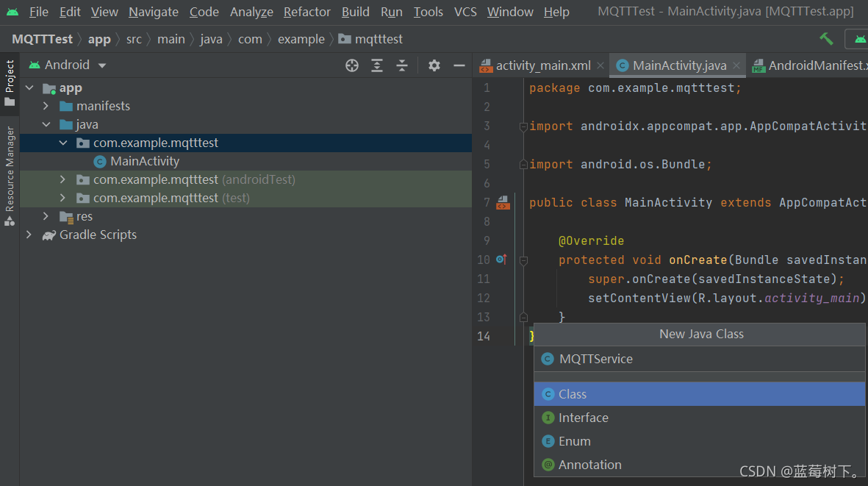Click the setContentView line of code
Screen dimensions: 868x486
coord(727,299)
